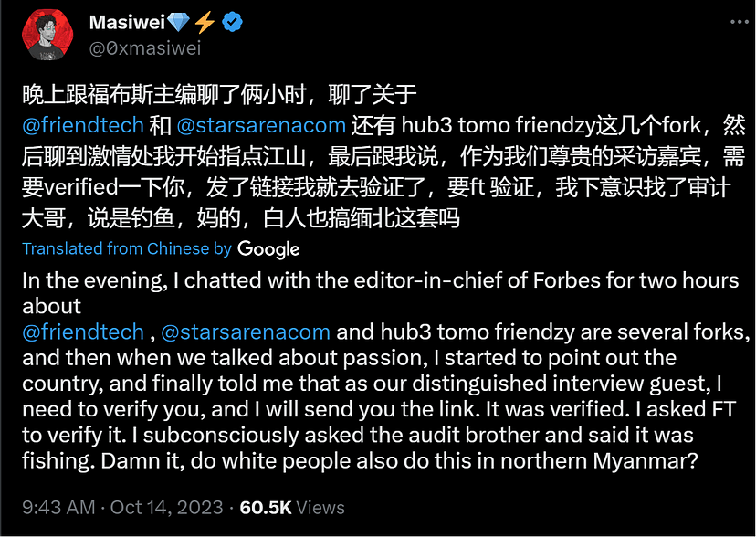Image resolution: width=756 pixels, height=537 pixels.
Task: Open @friendtech mention in the Chinese text
Action: [83, 124]
